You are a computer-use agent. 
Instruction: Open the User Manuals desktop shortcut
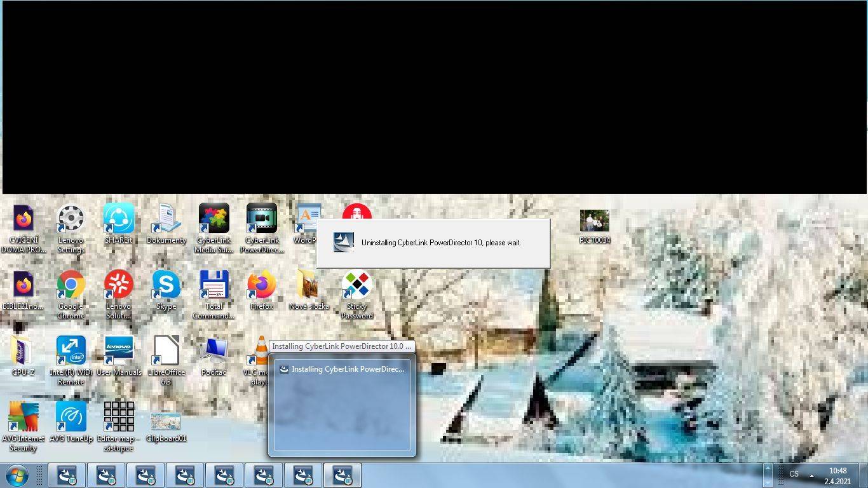coord(118,356)
